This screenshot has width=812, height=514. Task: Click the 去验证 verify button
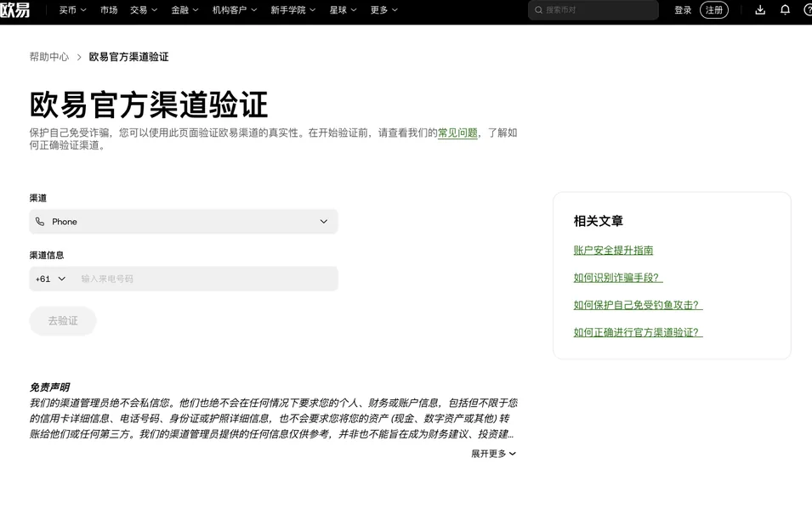[x=63, y=321]
